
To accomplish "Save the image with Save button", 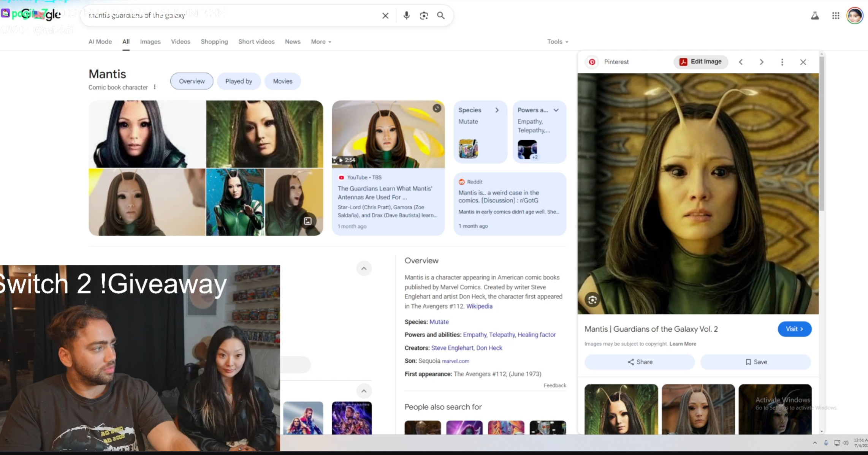I will [756, 362].
